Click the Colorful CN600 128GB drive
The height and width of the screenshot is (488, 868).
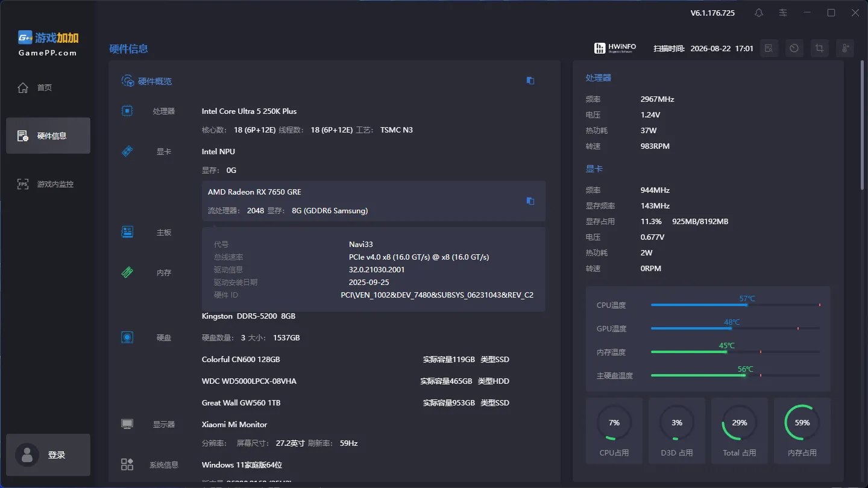(x=241, y=360)
